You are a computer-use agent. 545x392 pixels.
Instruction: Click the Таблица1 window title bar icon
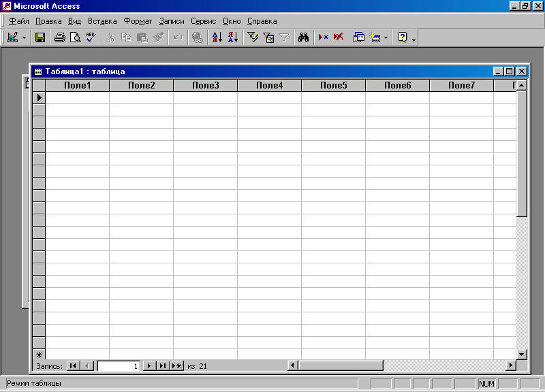pyautogui.click(x=38, y=71)
